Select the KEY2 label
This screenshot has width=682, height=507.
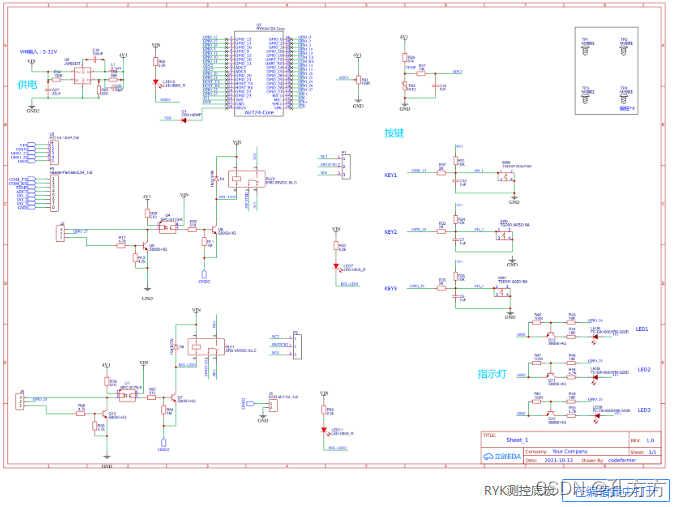pyautogui.click(x=391, y=232)
